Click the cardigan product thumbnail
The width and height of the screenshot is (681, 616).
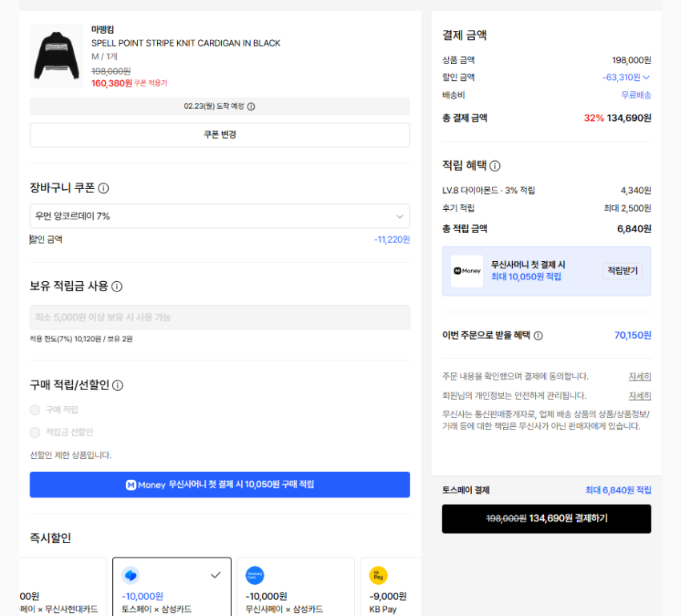[x=56, y=55]
